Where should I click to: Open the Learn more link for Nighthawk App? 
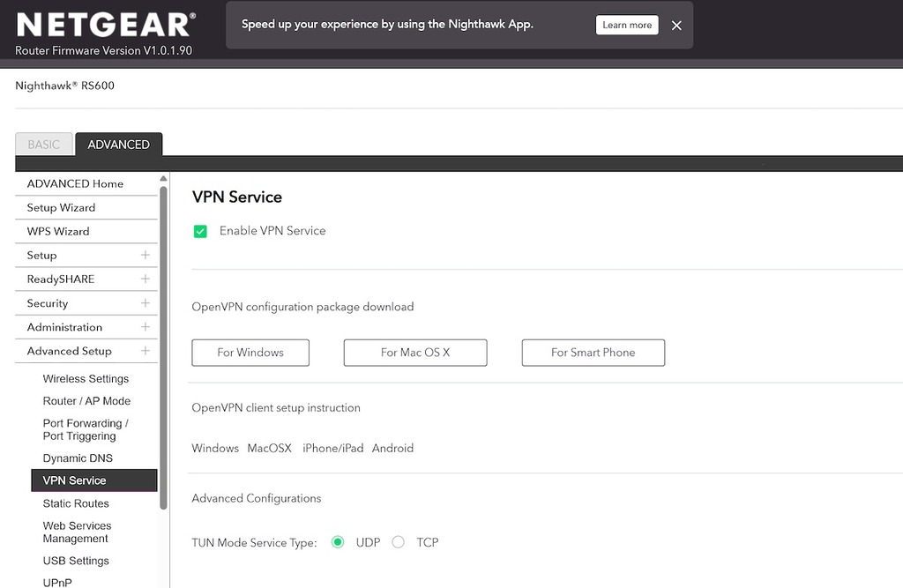point(627,25)
